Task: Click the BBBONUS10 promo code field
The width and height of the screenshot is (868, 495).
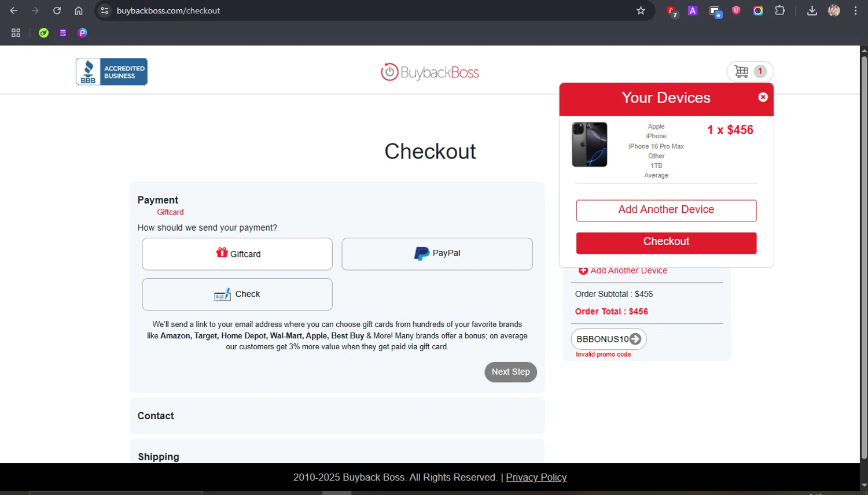Action: (602, 339)
